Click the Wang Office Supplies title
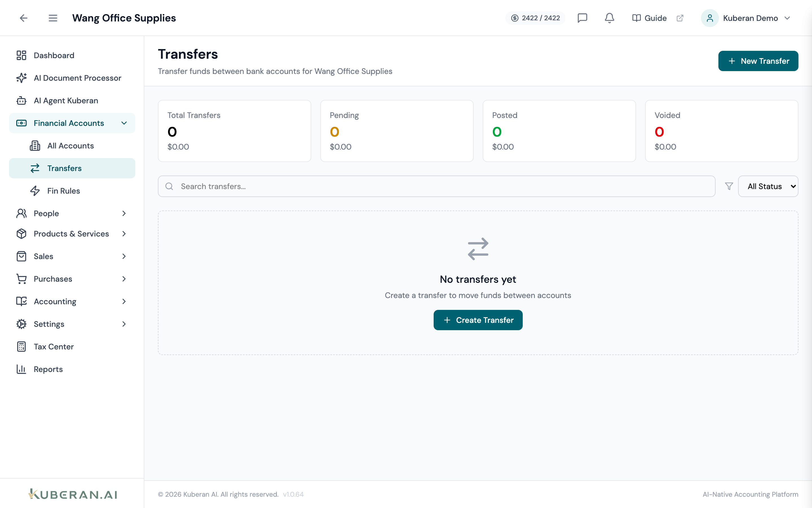 124,18
